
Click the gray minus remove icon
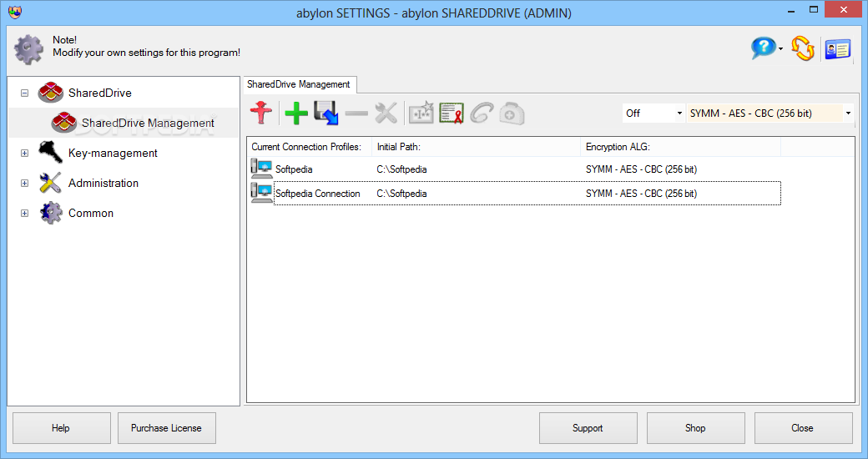click(x=356, y=113)
